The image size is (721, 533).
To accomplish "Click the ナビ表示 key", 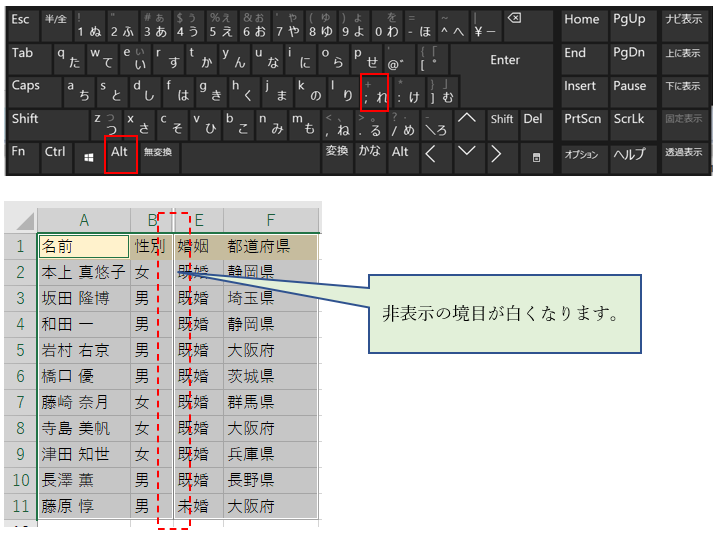I will click(x=684, y=20).
